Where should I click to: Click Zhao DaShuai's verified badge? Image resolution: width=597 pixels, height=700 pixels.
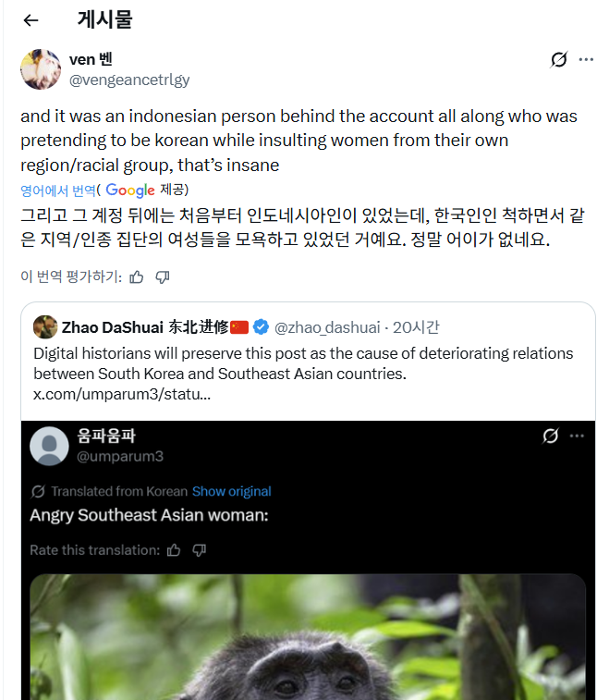pos(262,326)
